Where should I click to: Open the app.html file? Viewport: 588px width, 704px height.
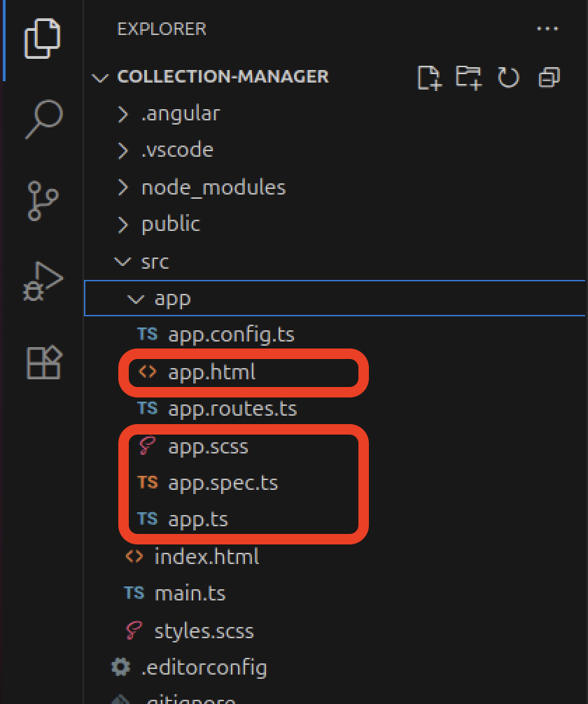(211, 373)
